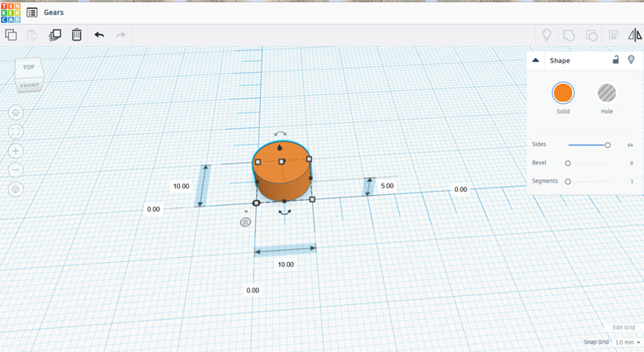Image resolution: width=644 pixels, height=352 pixels.
Task: Click the Show all lightbulb icon in toolbar
Action: [x=547, y=35]
